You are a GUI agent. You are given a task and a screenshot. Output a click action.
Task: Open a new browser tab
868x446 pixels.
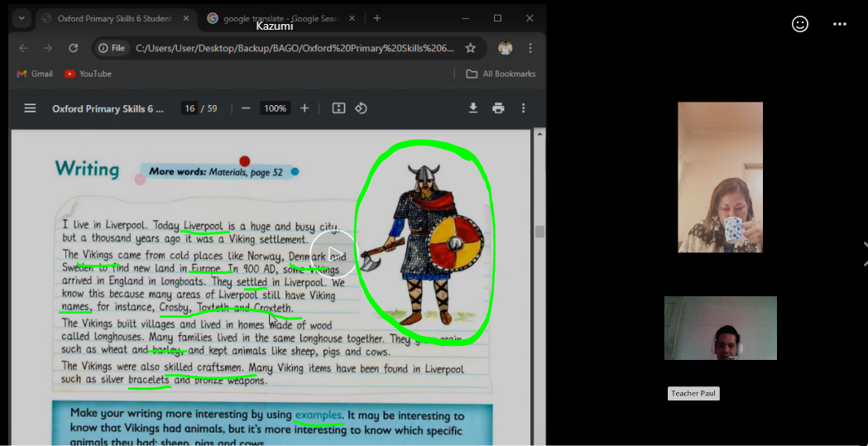tap(377, 18)
